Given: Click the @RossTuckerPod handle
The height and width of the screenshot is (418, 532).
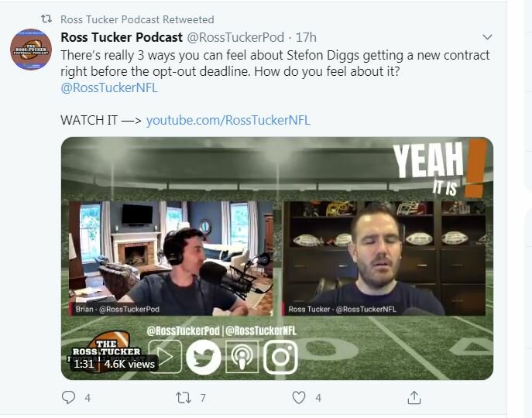Looking at the screenshot, I should point(235,37).
